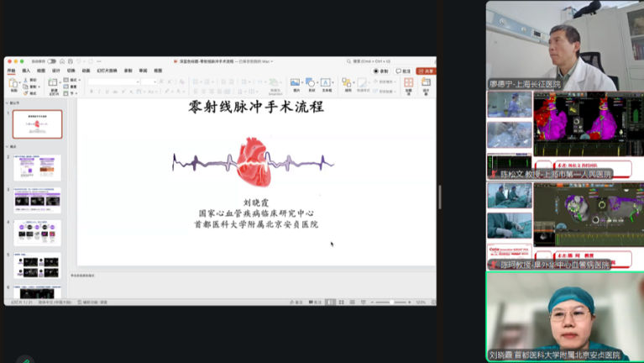Open the Shapes gallery icon

311,82
